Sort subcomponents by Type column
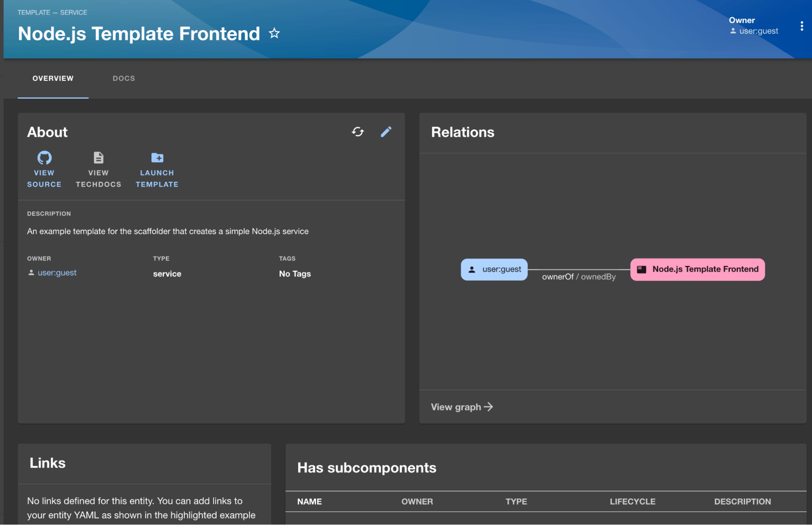The image size is (812, 525). coord(516,502)
